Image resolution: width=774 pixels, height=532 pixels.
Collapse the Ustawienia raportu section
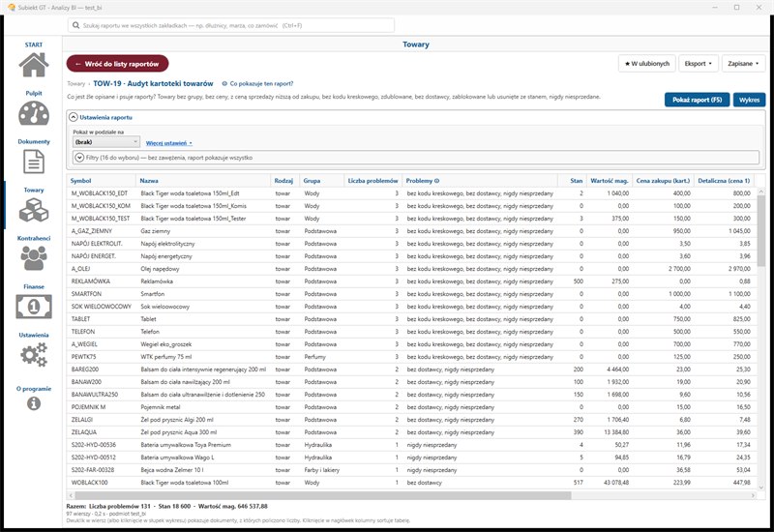(74, 117)
